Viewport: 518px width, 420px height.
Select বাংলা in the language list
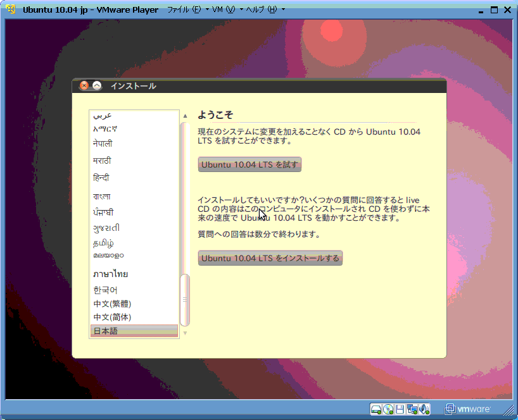click(134, 196)
